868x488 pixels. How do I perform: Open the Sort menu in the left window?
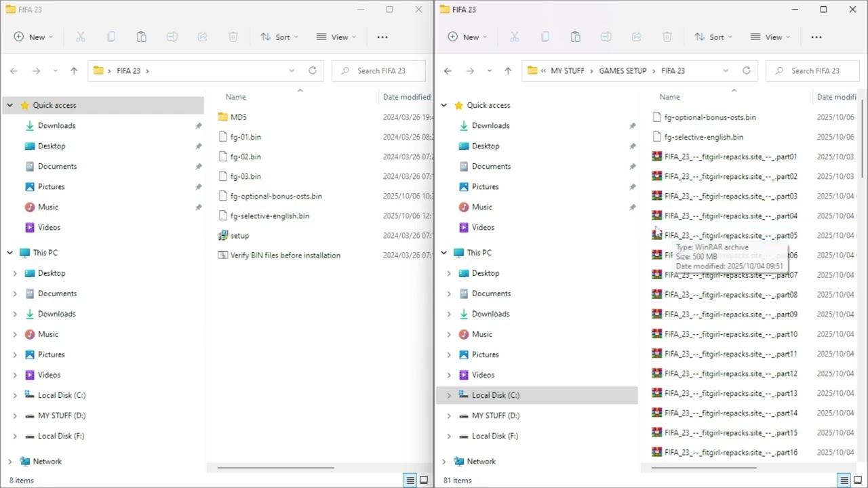[x=279, y=37]
